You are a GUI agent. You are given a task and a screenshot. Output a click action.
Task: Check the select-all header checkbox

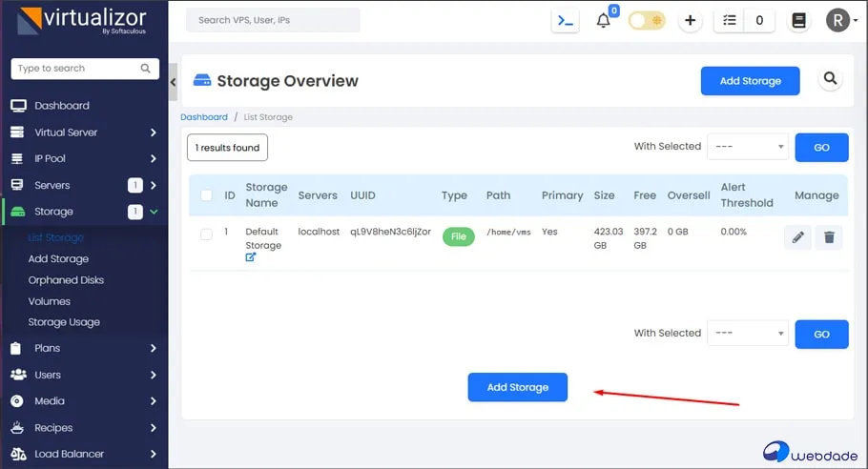pos(206,195)
